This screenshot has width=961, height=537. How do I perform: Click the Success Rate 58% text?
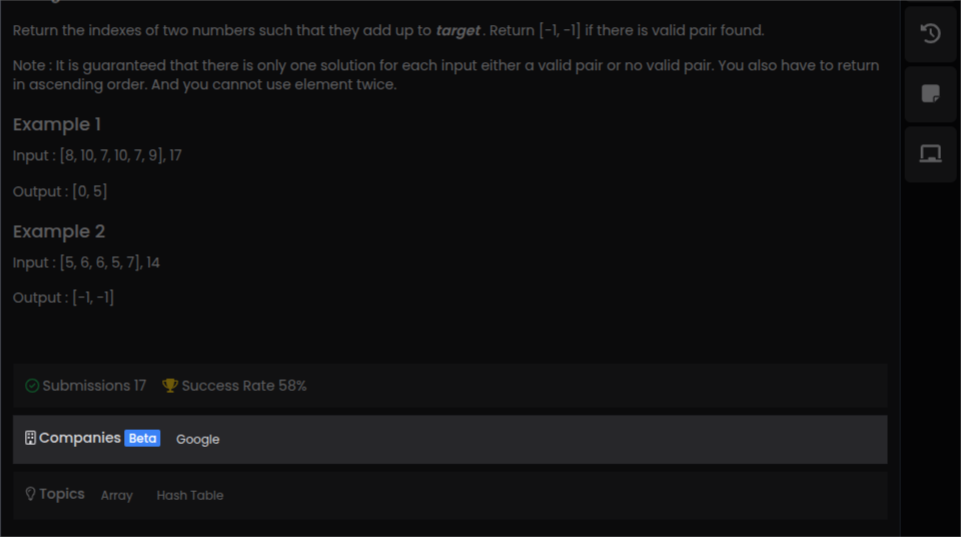pyautogui.click(x=244, y=386)
